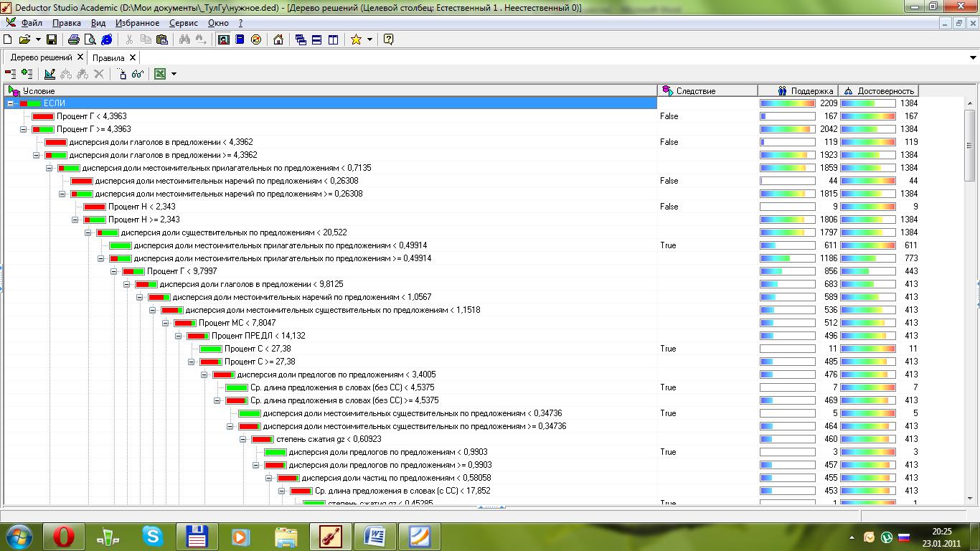The height and width of the screenshot is (551, 980).
Task: Click the binoculars find icon
Action: click(x=184, y=39)
